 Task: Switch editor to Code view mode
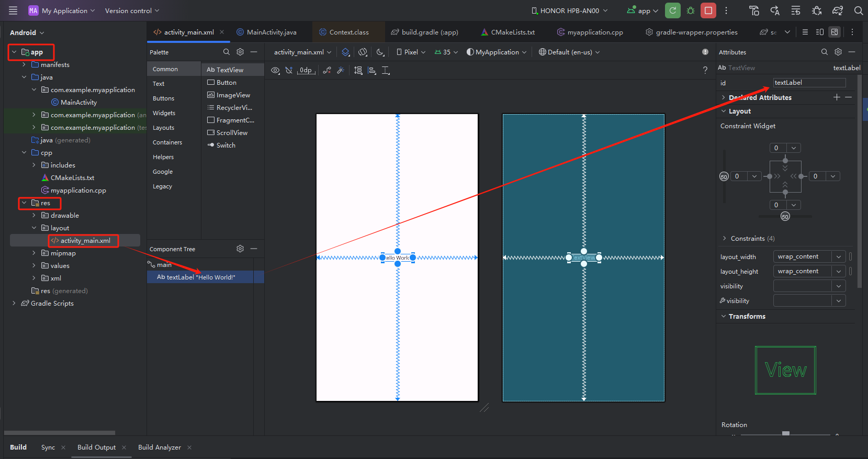[x=805, y=32]
